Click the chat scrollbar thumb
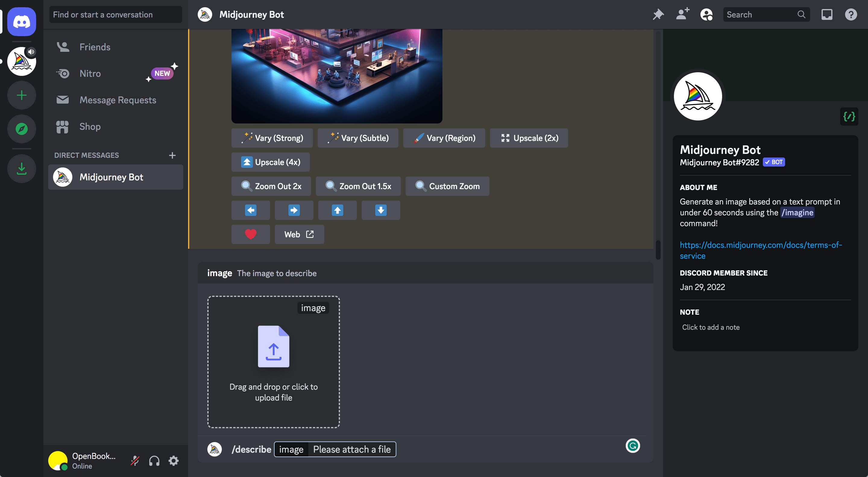The height and width of the screenshot is (477, 868). (658, 249)
